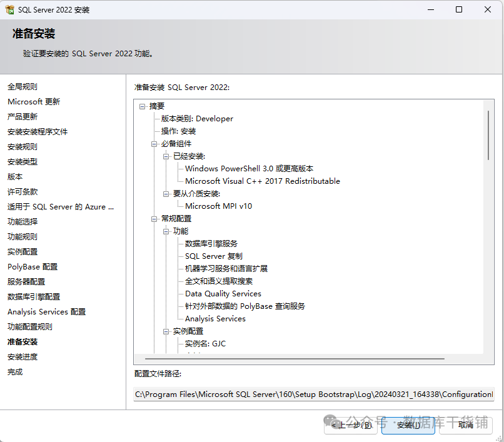Select the 常规配置 label in the tree
Screen dimensions: 504x442
click(176, 219)
